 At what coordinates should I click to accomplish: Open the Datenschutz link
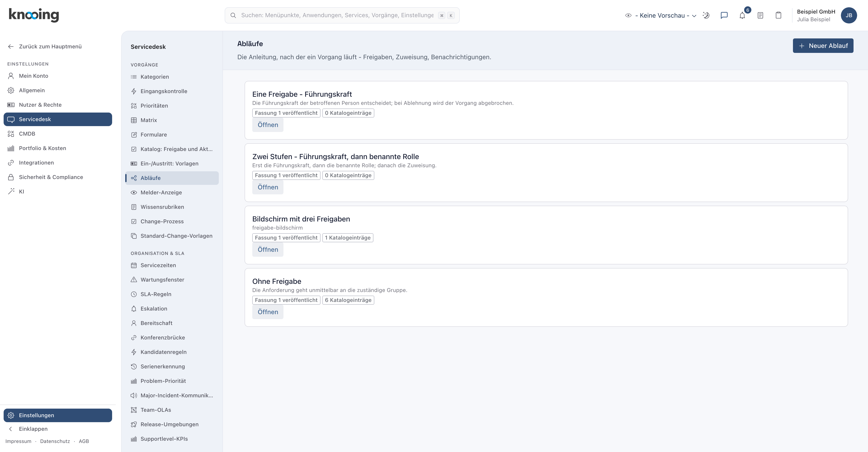55,441
